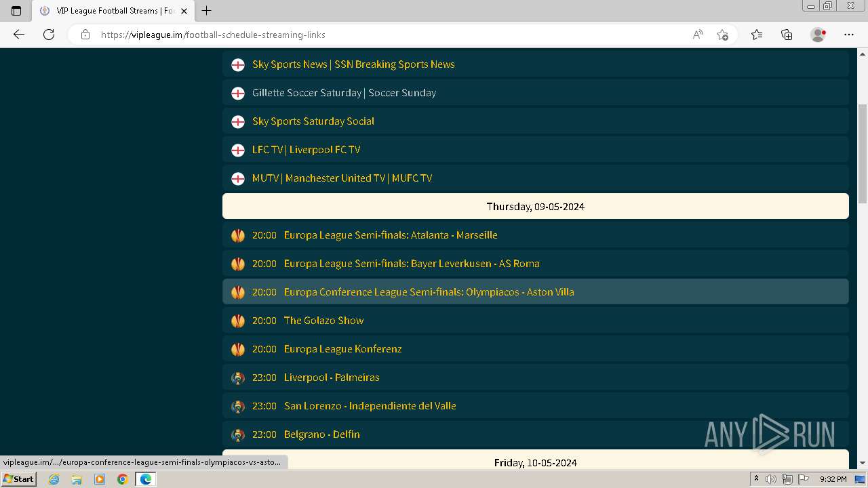Click Libertadores icon beside Belgrano - Delfin

[x=238, y=434]
